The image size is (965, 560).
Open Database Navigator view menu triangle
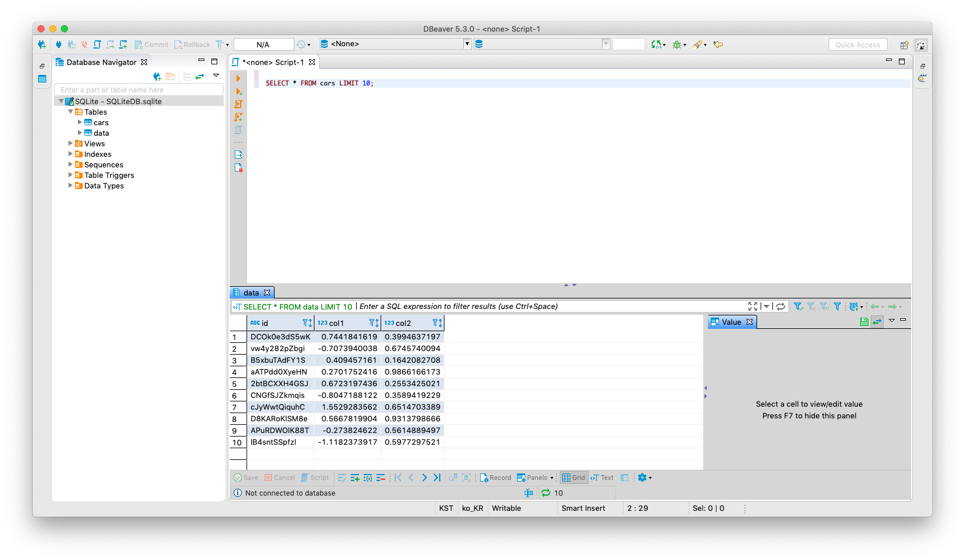point(216,75)
